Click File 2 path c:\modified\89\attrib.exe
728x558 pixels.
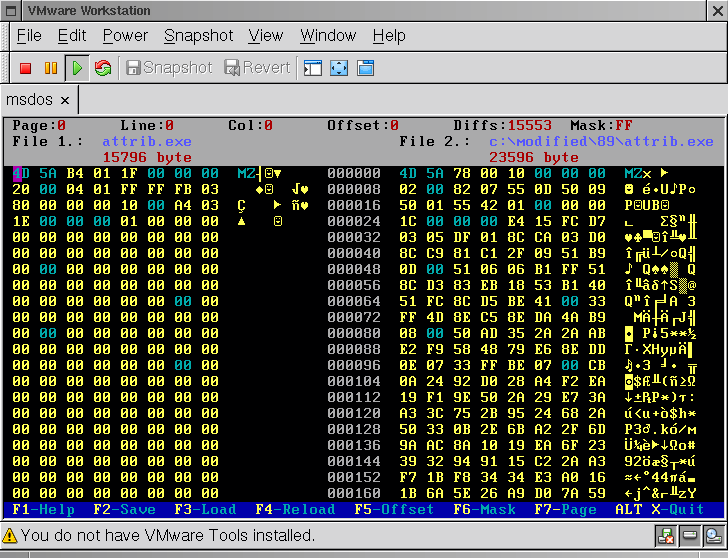tap(601, 142)
